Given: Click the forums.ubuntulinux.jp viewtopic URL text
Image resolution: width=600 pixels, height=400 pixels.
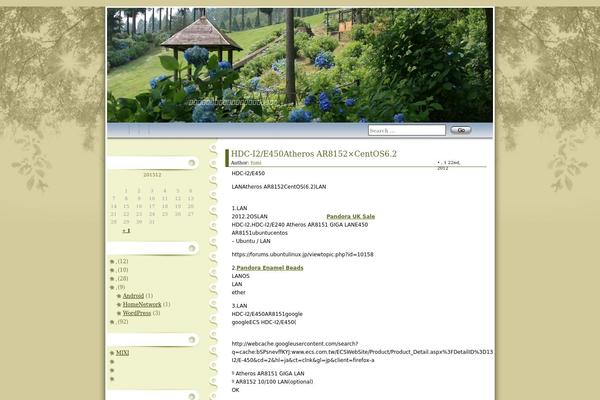Looking at the screenshot, I should pyautogui.click(x=302, y=254).
